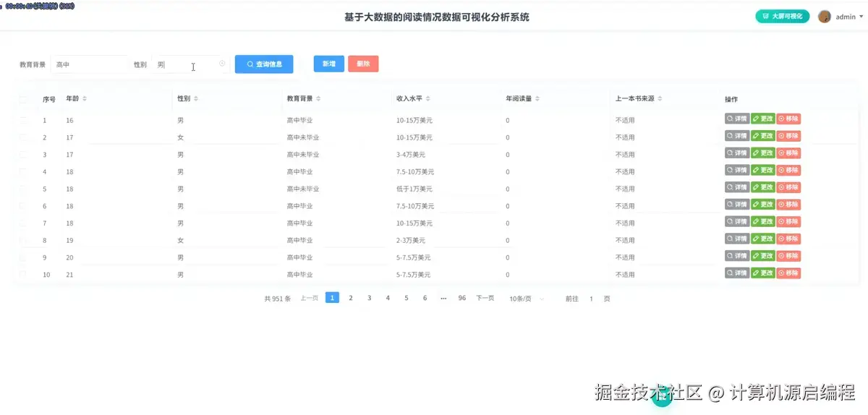Click the 前往 page number input
This screenshot has width=868, height=415.
pyautogui.click(x=591, y=299)
